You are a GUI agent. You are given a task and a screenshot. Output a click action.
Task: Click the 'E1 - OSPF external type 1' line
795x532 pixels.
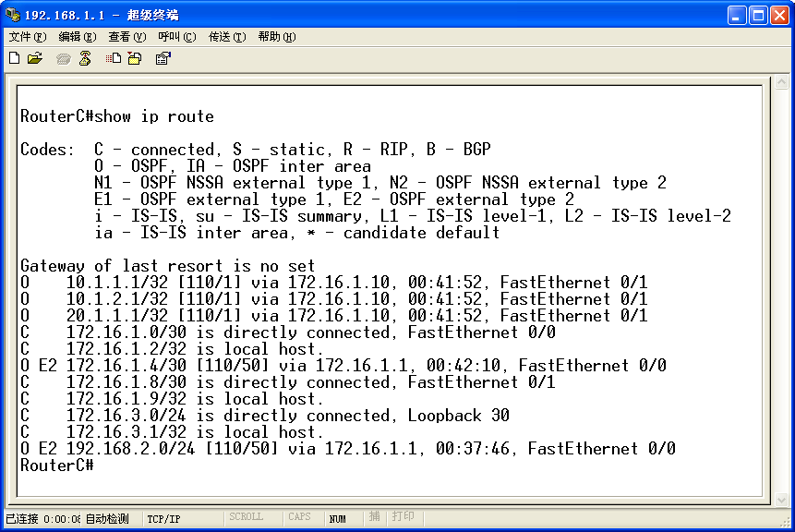click(334, 199)
